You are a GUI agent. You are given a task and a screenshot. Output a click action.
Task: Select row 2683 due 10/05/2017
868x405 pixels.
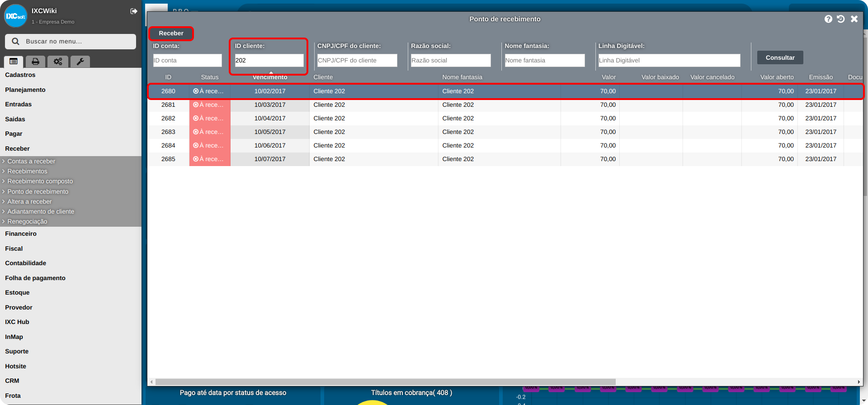(505, 132)
